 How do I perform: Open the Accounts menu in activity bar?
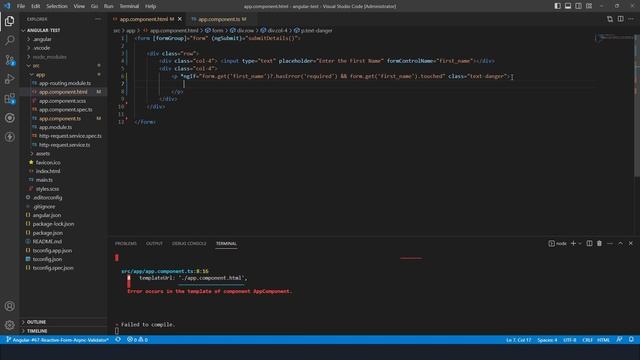click(9, 306)
